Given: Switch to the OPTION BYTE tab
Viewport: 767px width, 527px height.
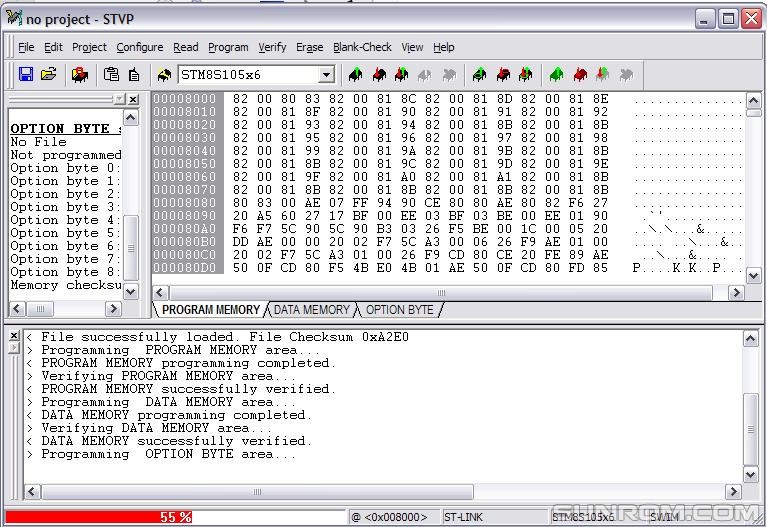Looking at the screenshot, I should (399, 310).
